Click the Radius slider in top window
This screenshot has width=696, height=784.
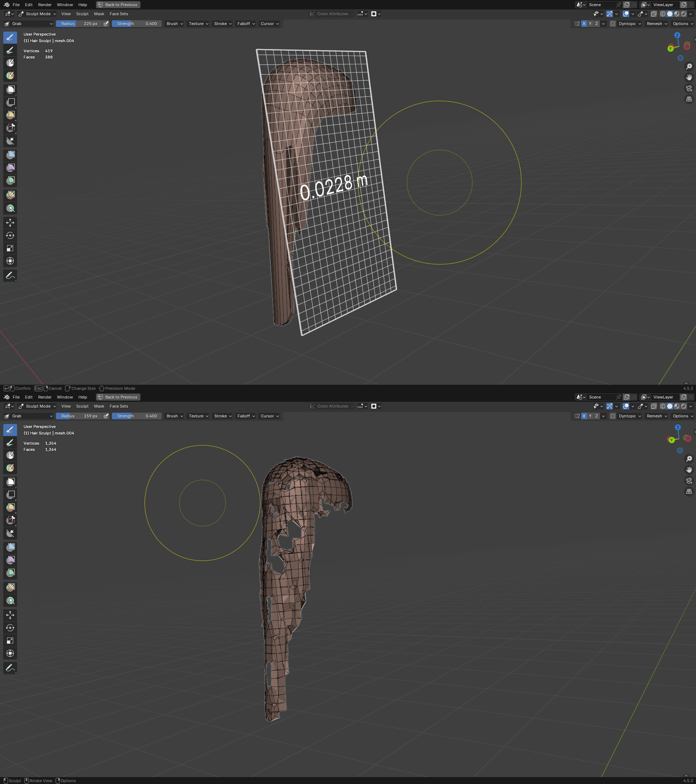pos(80,24)
